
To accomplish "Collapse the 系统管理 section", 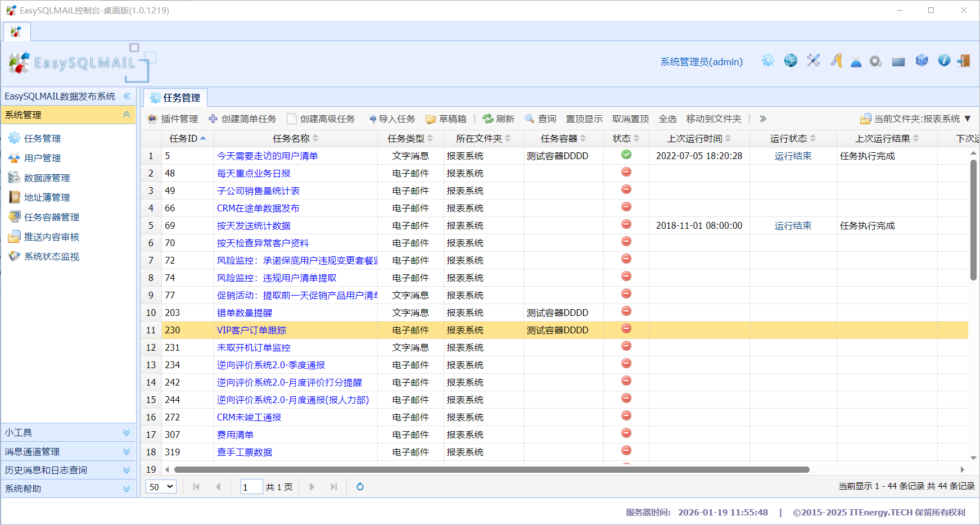I will pos(127,115).
